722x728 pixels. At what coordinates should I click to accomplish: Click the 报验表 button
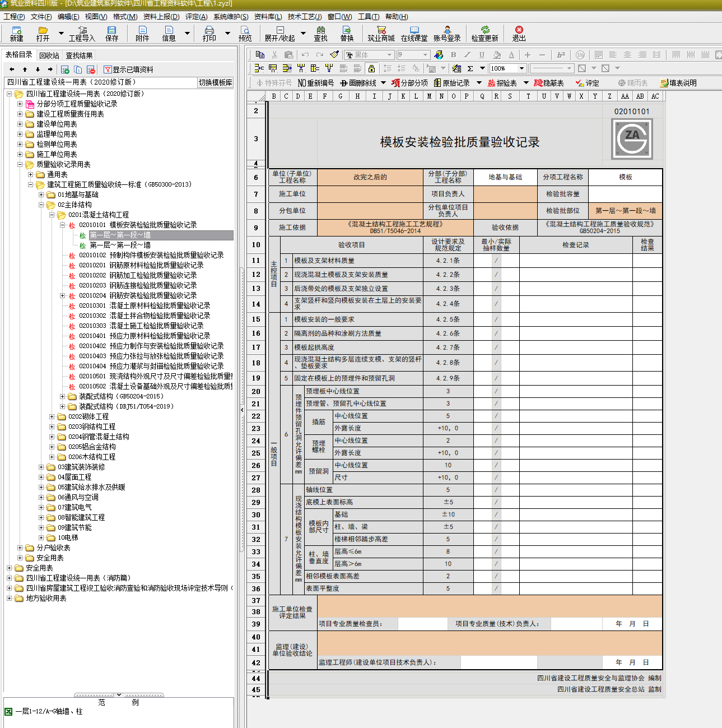point(502,83)
